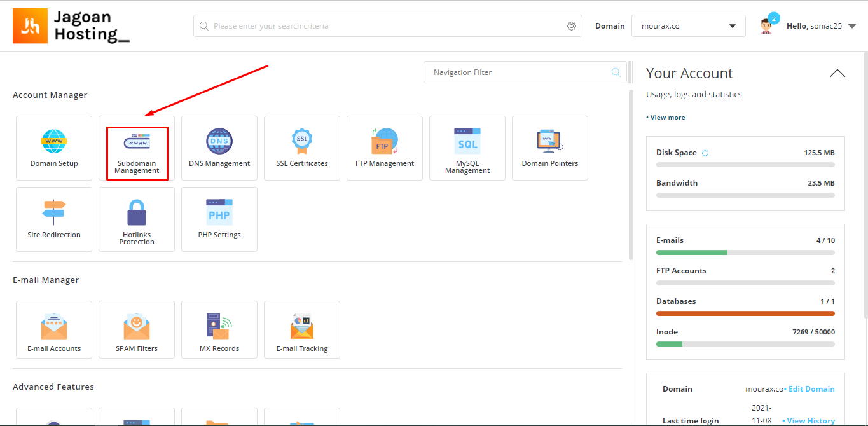Collapse the Your Account panel

click(x=837, y=73)
